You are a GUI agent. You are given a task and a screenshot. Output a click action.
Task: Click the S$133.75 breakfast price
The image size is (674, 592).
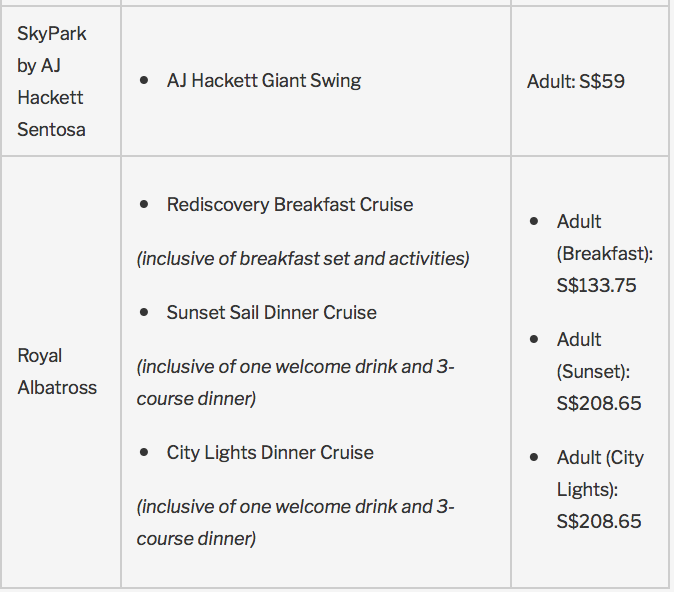[597, 285]
